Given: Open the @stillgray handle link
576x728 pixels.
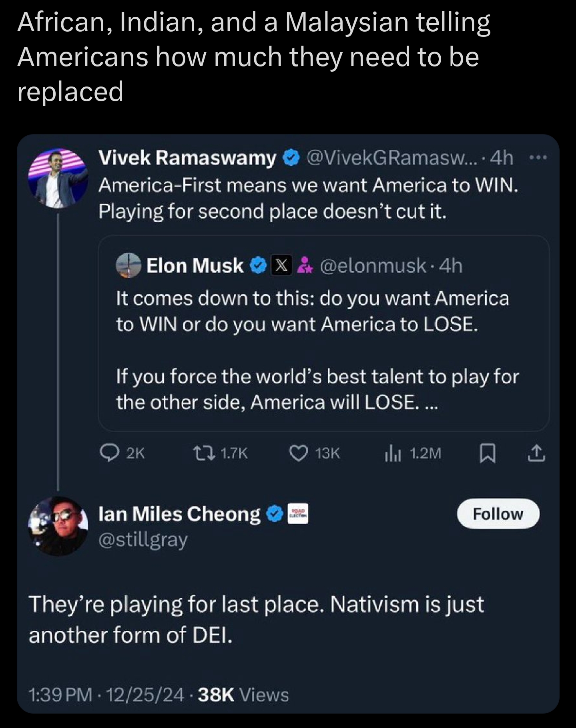Looking at the screenshot, I should (x=143, y=539).
